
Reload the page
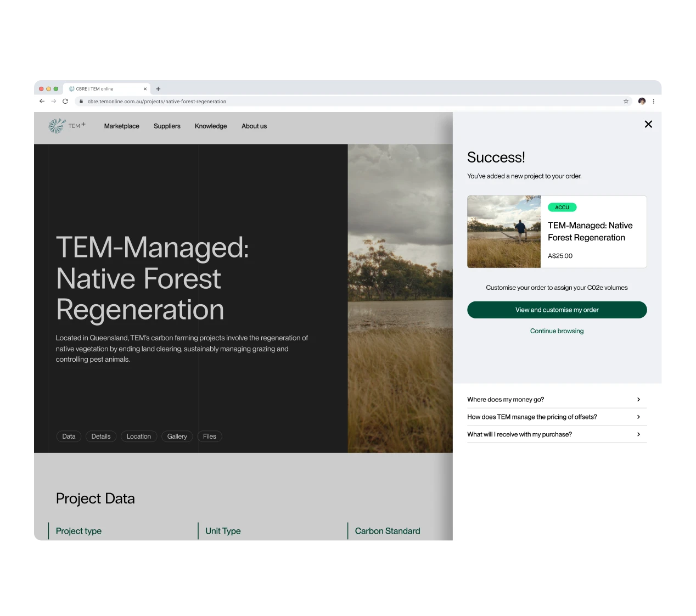pos(65,101)
